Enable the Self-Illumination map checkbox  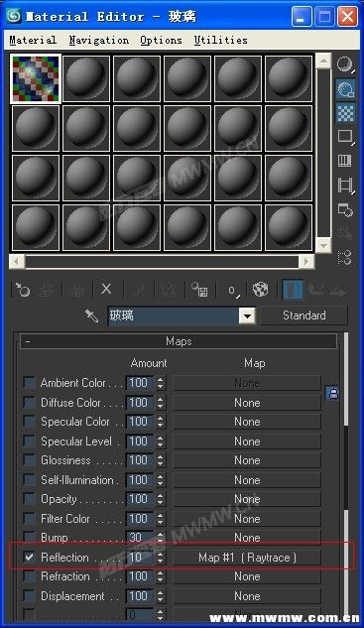tap(29, 479)
